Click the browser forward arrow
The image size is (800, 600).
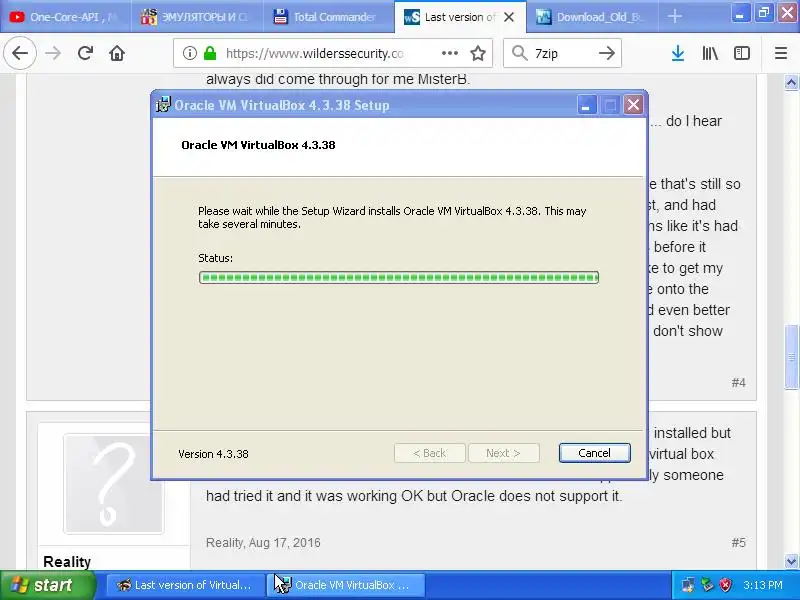coord(53,53)
